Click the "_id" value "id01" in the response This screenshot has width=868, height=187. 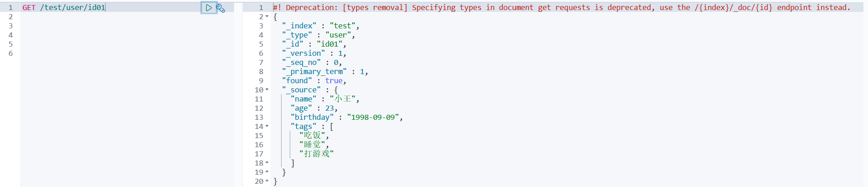click(x=330, y=44)
